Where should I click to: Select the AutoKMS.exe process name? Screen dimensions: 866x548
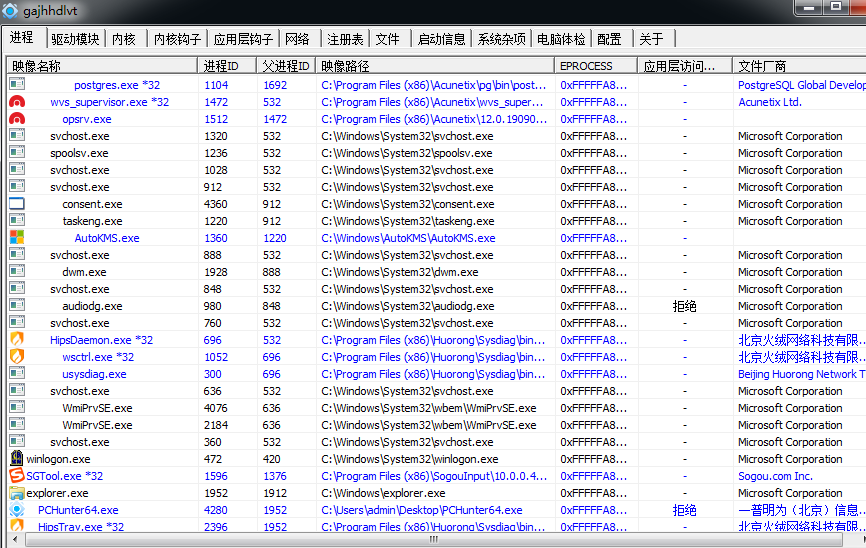(x=107, y=238)
